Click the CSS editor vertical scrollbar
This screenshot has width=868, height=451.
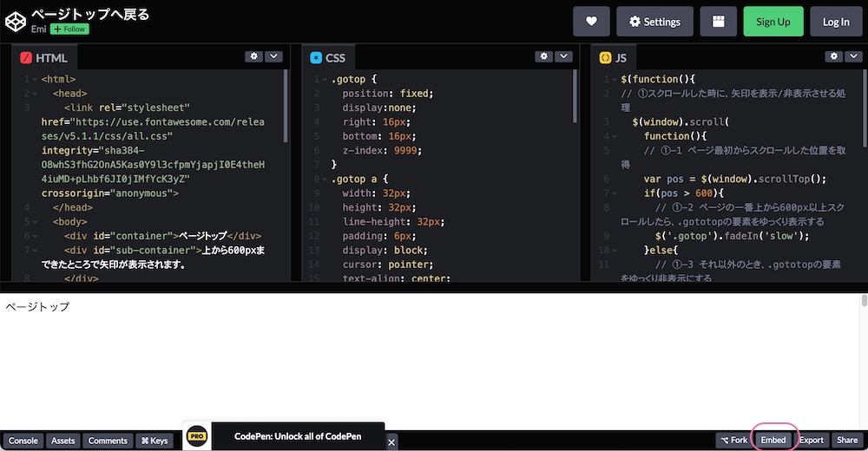click(575, 97)
